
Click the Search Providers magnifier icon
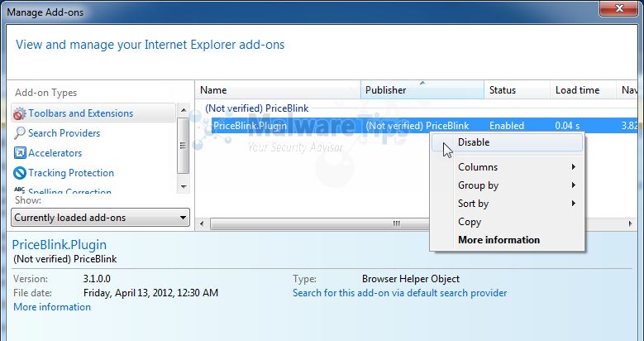19,133
